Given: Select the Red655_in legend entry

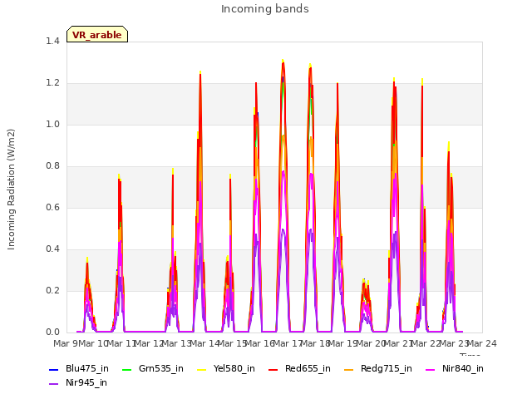Looking at the screenshot, I should 299,369.
